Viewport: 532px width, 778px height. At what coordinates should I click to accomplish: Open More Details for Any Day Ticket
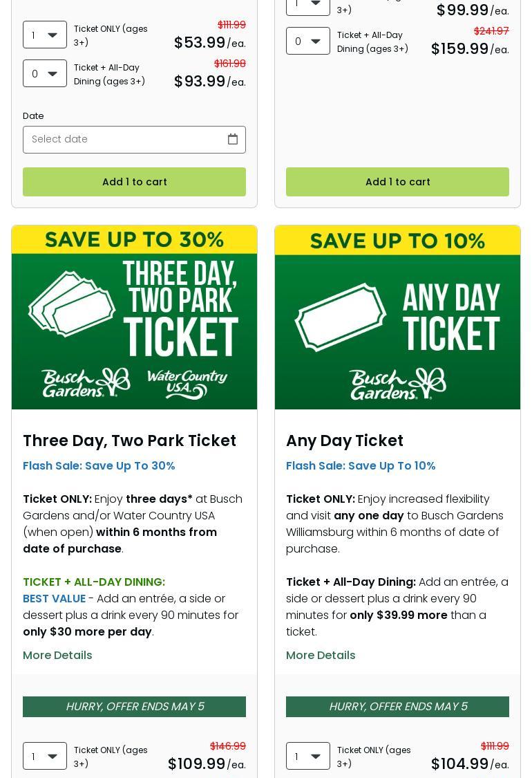coord(321,655)
